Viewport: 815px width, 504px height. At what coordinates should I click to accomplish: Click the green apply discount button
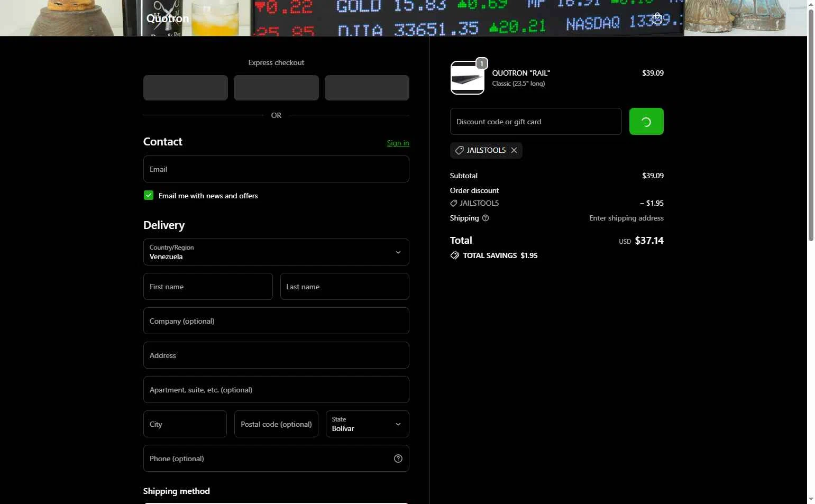pos(646,122)
